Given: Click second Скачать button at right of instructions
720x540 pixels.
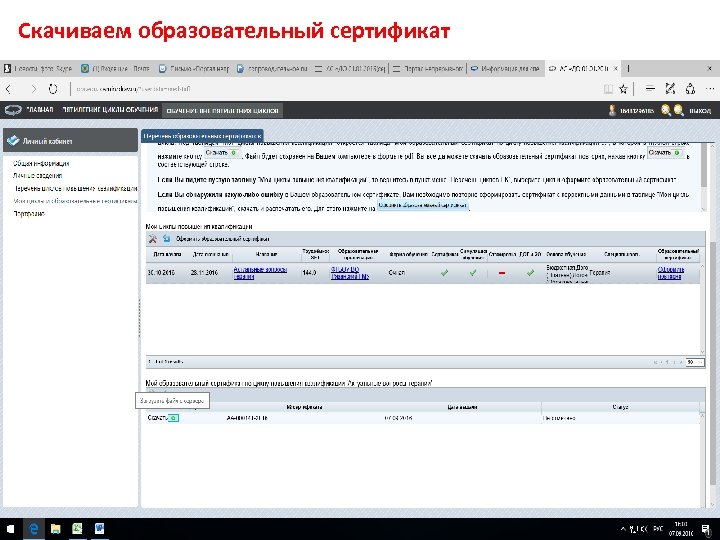Looking at the screenshot, I should pos(665,152).
